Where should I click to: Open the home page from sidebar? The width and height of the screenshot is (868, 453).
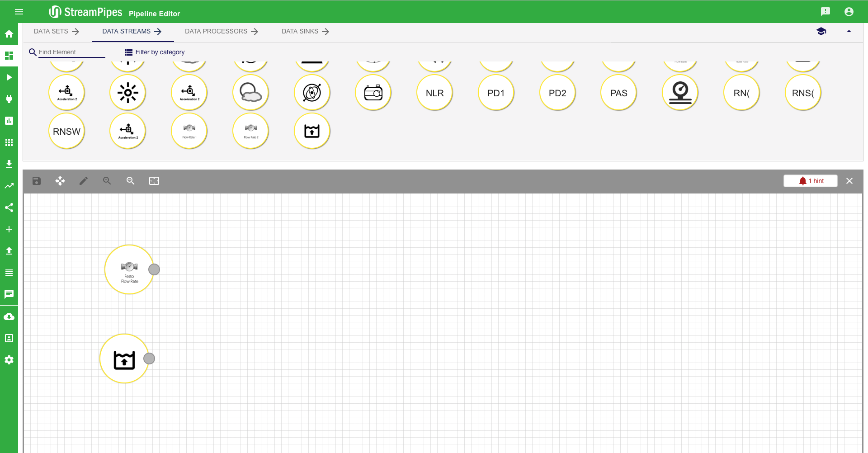[x=9, y=34]
